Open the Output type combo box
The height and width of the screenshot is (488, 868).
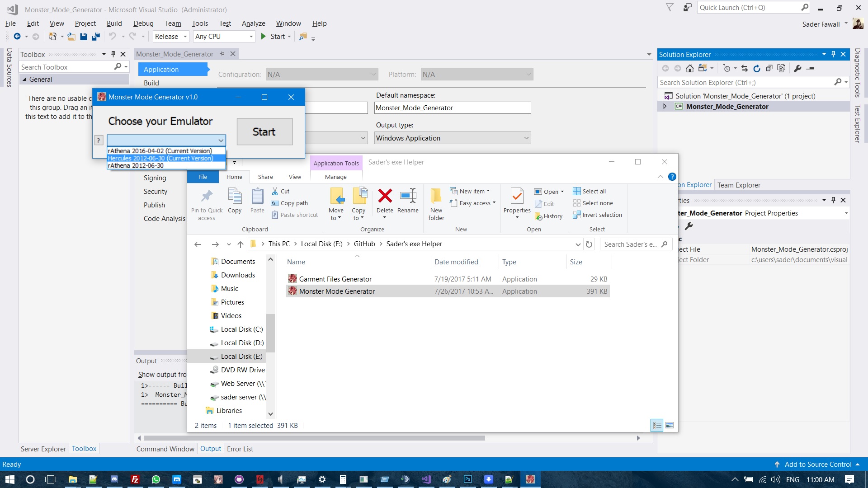point(453,138)
